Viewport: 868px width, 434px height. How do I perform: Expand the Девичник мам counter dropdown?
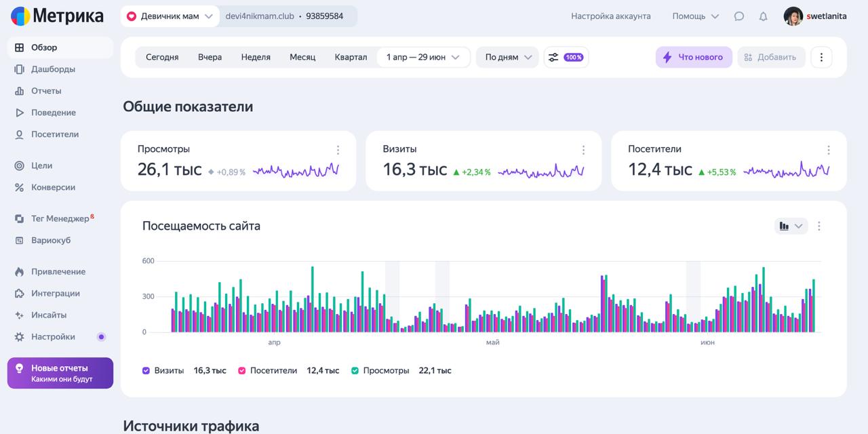pos(209,16)
